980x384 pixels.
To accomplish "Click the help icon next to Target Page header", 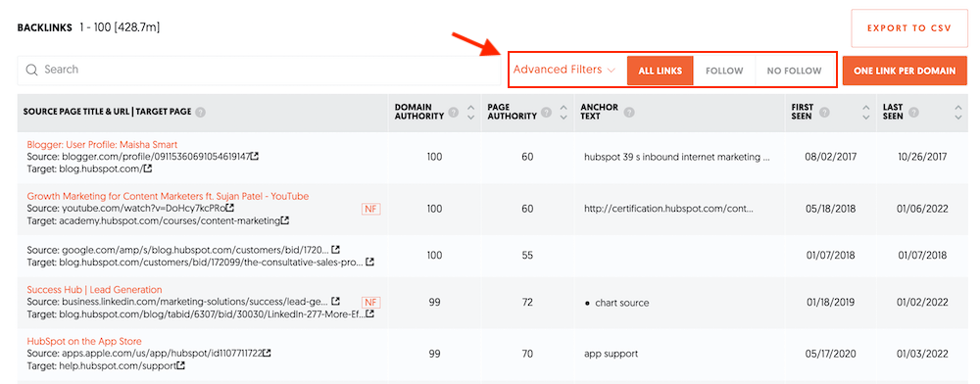I will [200, 113].
